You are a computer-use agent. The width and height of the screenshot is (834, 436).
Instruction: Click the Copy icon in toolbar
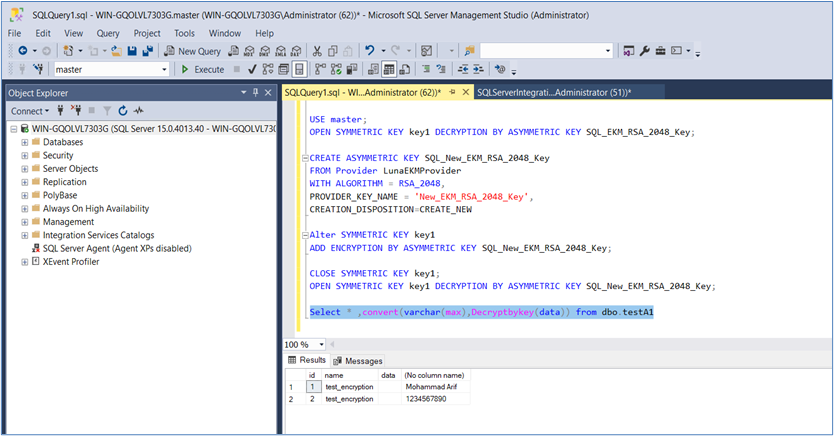coord(333,51)
